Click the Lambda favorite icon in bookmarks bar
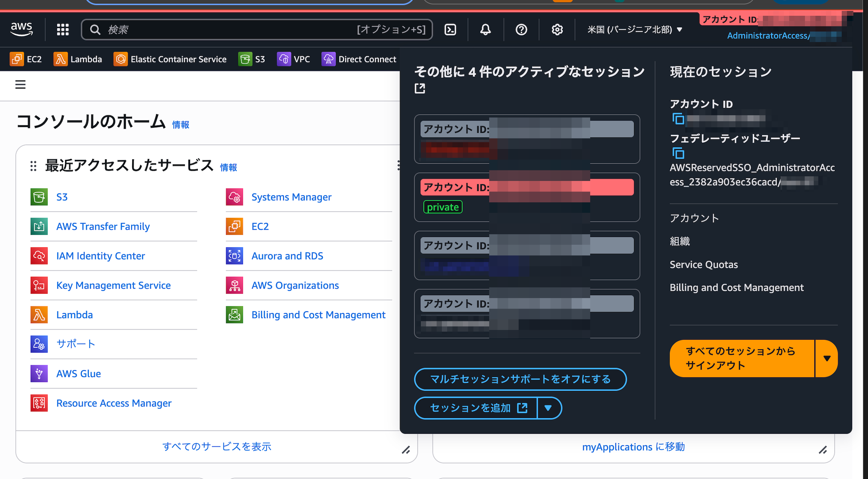 pos(60,59)
